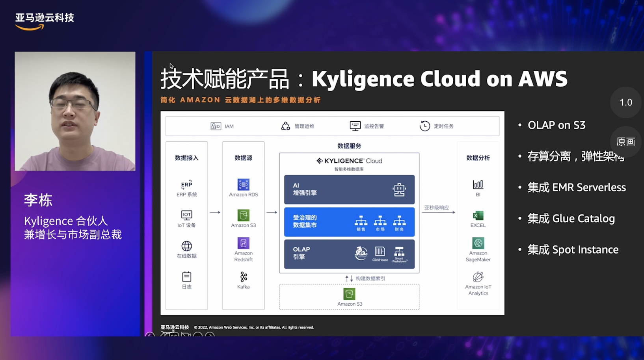Click the 数据服务 heading
Screen dimensions: 644x360
tap(349, 146)
